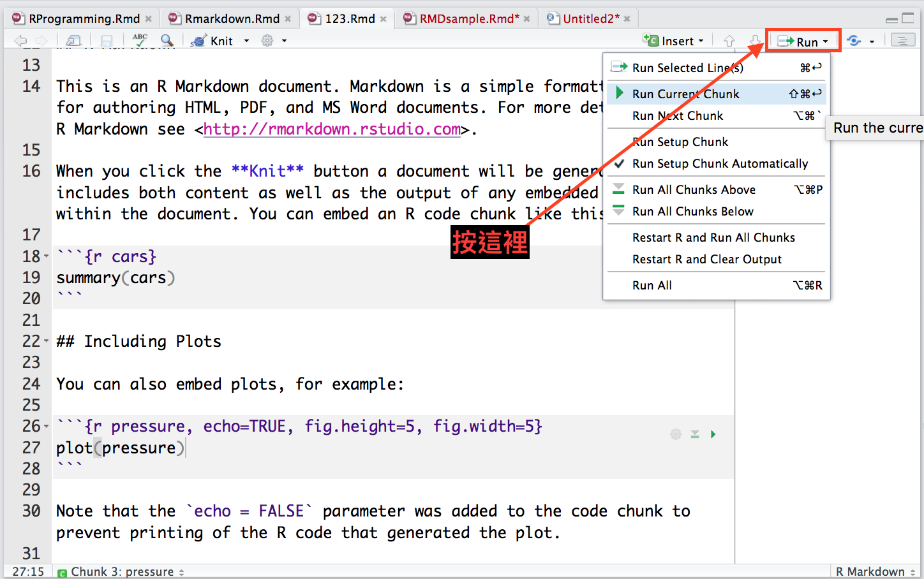Click the Insert chunk button
This screenshot has height=579, width=924.
pyautogui.click(x=673, y=41)
